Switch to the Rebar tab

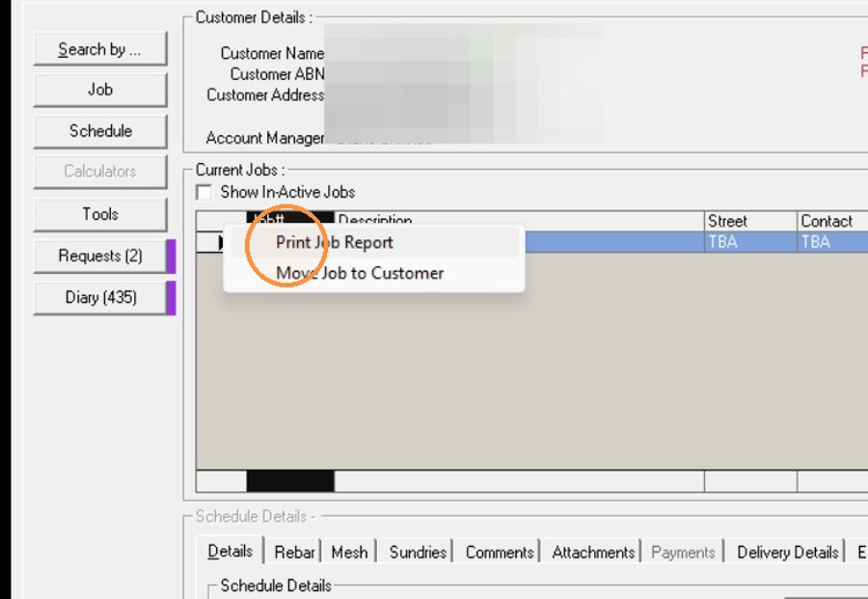(294, 552)
